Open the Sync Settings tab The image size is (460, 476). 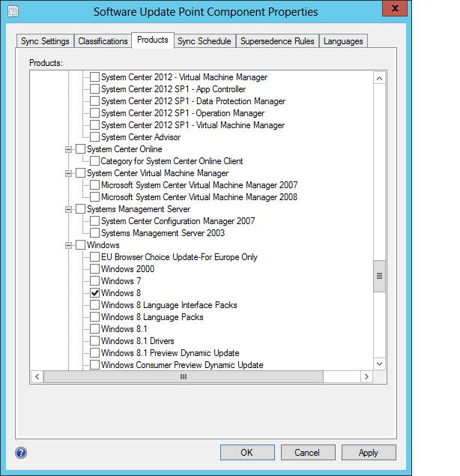pyautogui.click(x=45, y=41)
